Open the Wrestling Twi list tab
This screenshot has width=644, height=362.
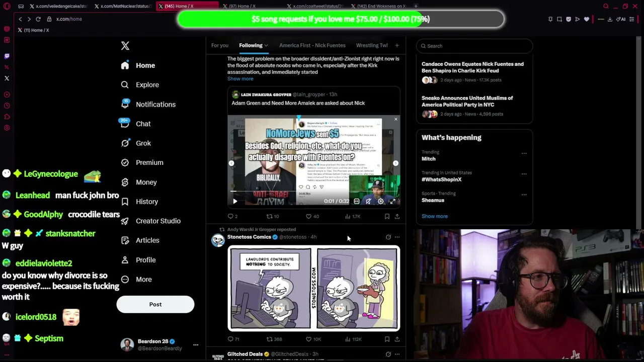(x=372, y=45)
